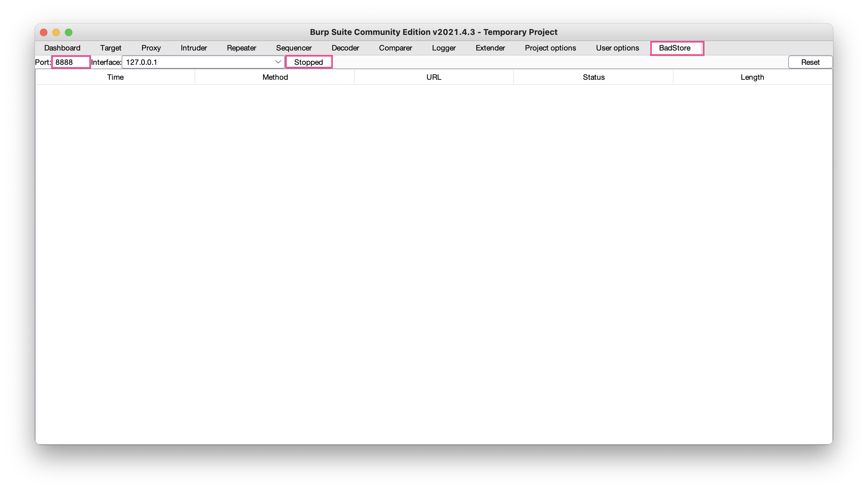Switch to the Decoder tab
868x491 pixels.
[345, 48]
